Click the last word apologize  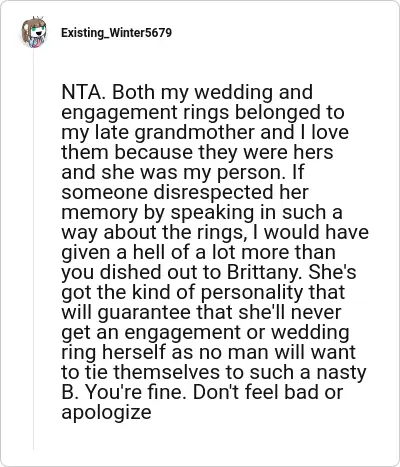pos(106,413)
